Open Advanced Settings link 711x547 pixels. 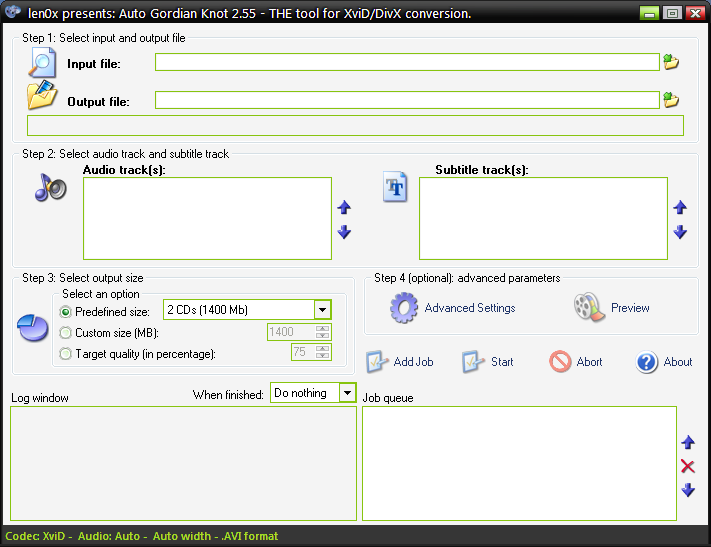(470, 308)
